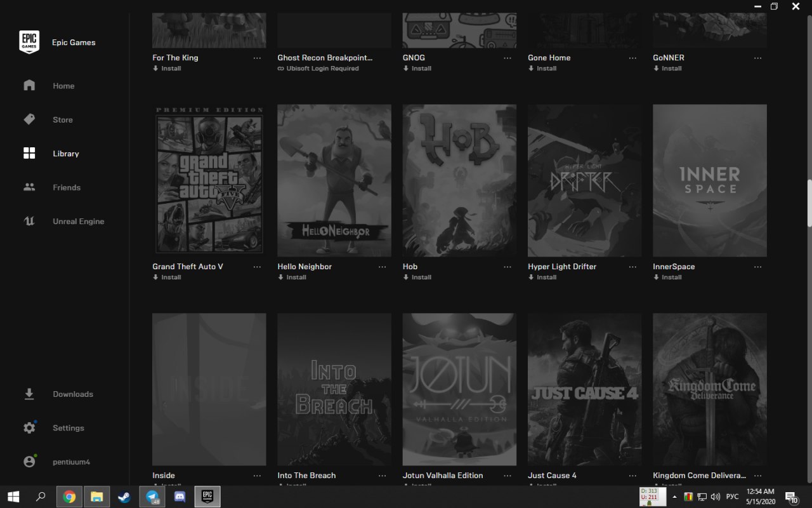Open File Explorer from the taskbar
812x508 pixels.
click(96, 497)
